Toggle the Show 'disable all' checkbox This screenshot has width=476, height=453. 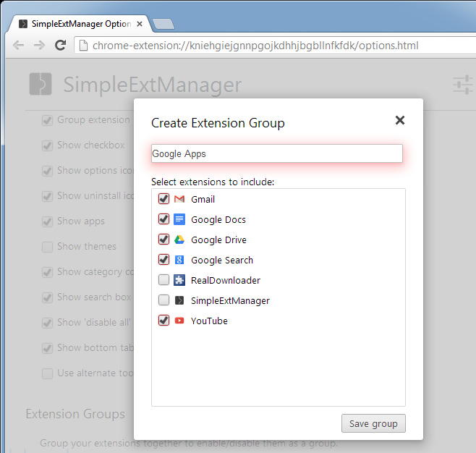(x=47, y=323)
